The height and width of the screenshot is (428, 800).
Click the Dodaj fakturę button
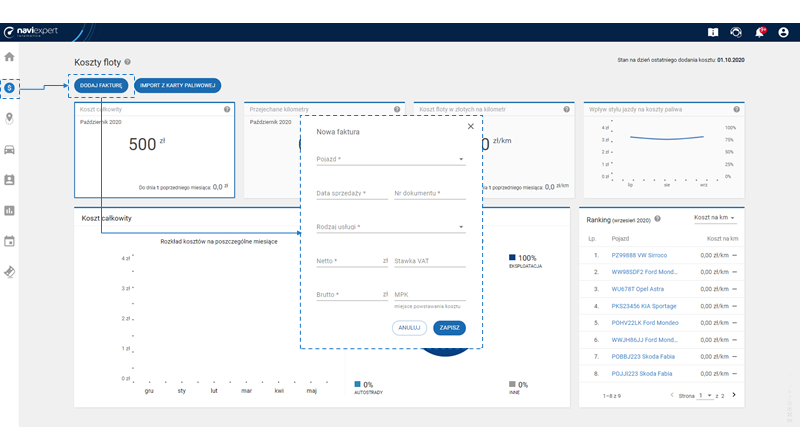(x=101, y=86)
